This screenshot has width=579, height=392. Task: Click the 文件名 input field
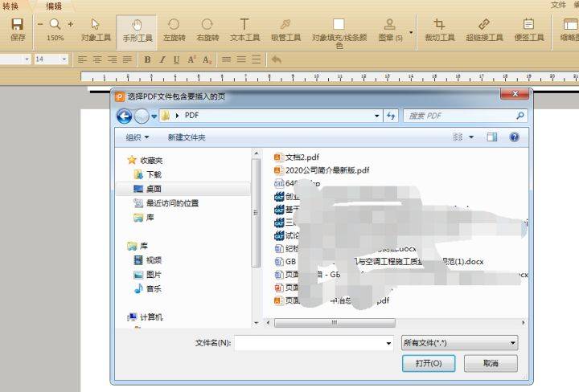point(314,343)
